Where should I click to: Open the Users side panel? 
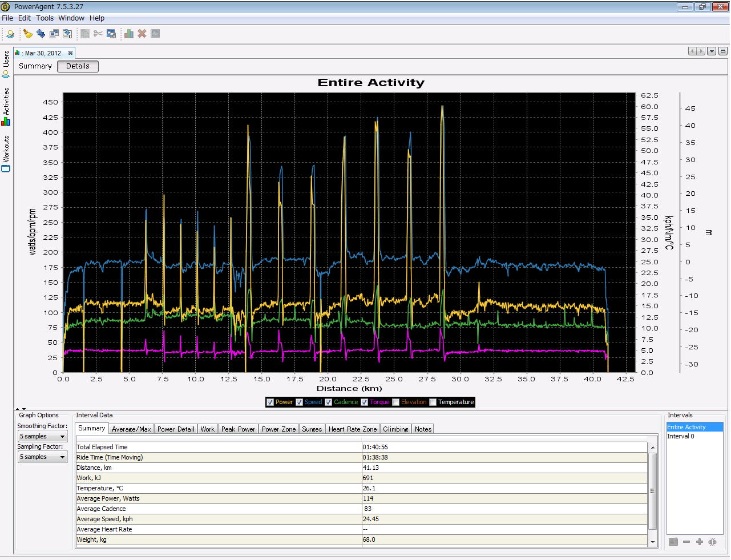6,64
